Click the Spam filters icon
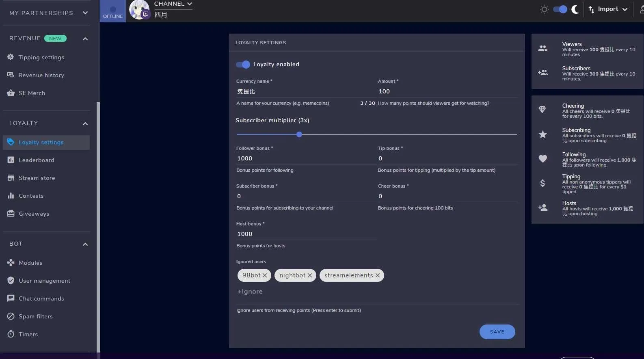The image size is (644, 359). pos(11,316)
